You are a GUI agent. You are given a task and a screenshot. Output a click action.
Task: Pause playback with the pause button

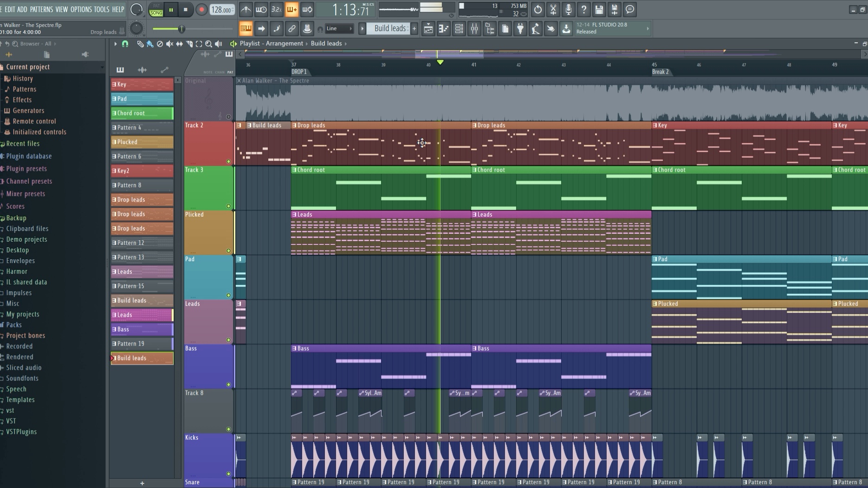pyautogui.click(x=171, y=10)
